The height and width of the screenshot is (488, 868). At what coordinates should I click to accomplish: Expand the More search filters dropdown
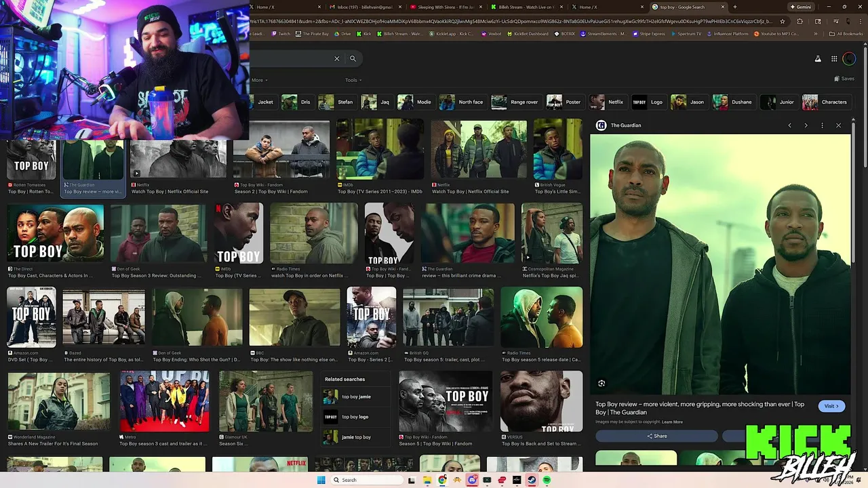(258, 80)
